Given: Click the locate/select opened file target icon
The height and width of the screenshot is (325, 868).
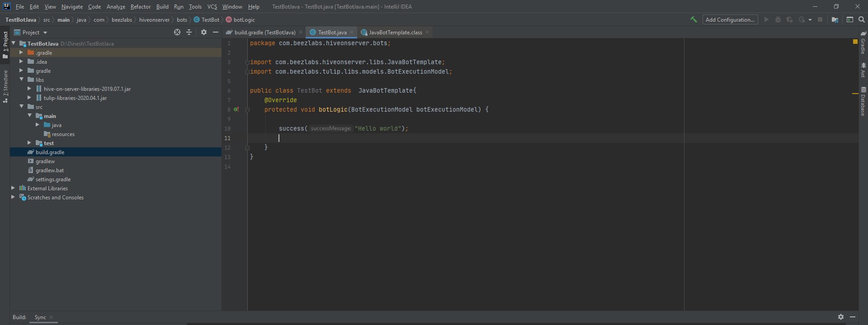Looking at the screenshot, I should pyautogui.click(x=177, y=32).
